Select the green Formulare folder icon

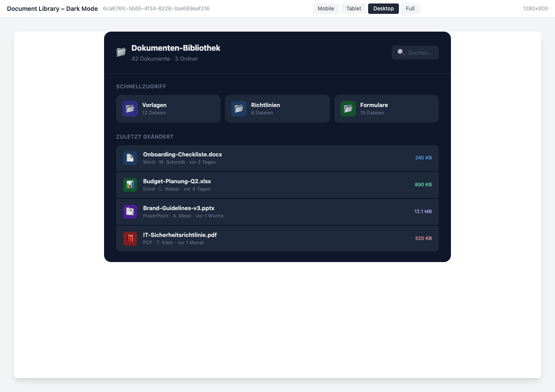pyautogui.click(x=348, y=109)
